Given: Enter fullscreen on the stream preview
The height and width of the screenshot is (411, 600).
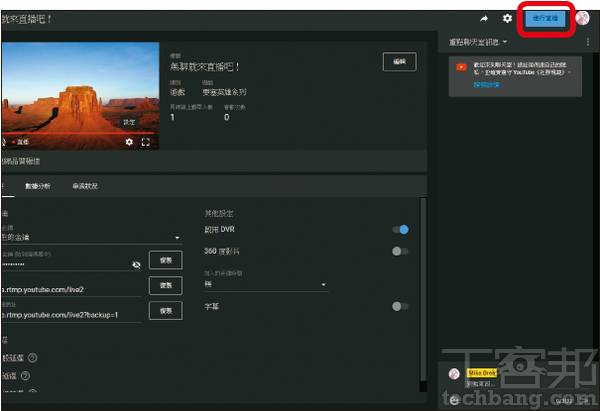Looking at the screenshot, I should (146, 142).
